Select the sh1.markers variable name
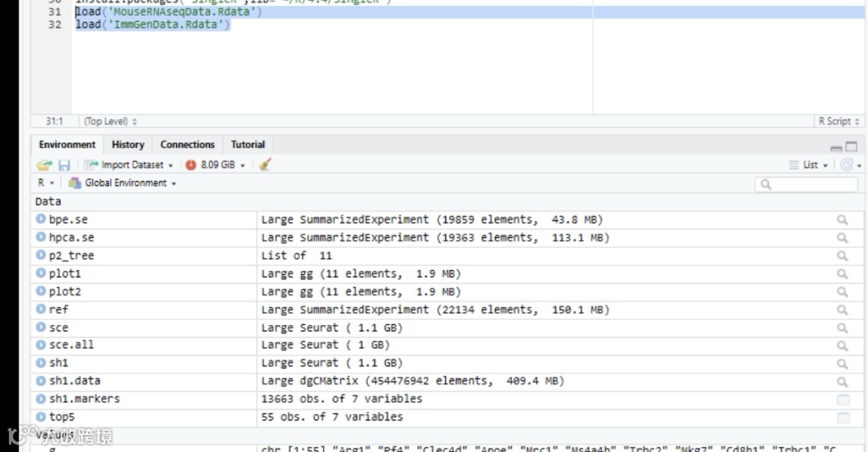Image resolution: width=868 pixels, height=452 pixels. (84, 399)
